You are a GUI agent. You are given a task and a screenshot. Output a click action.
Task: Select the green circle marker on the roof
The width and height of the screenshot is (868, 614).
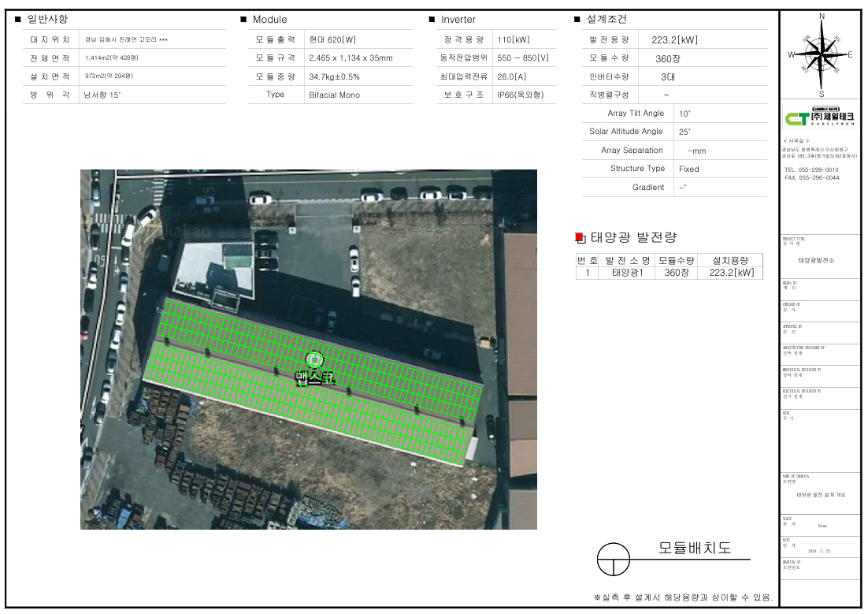tap(315, 359)
